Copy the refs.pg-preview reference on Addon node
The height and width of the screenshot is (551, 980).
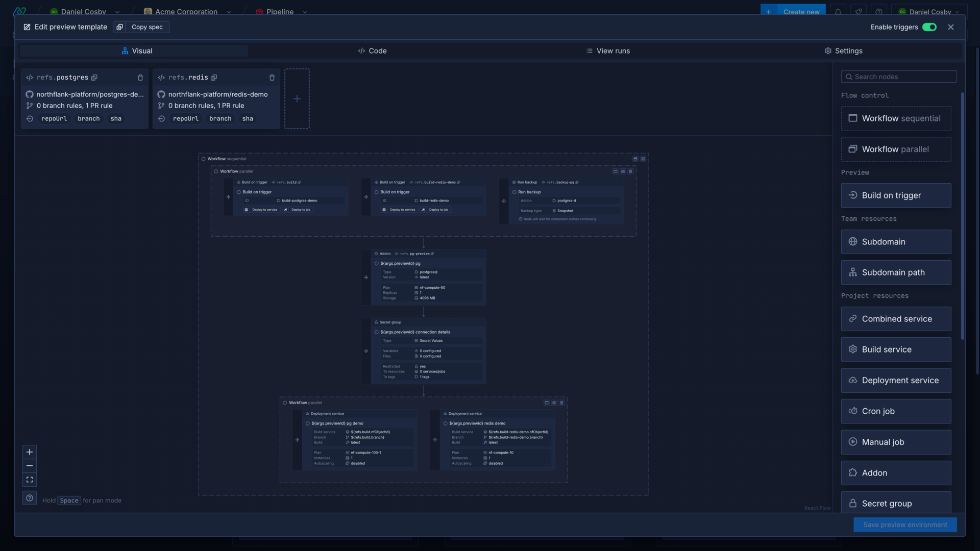click(432, 254)
